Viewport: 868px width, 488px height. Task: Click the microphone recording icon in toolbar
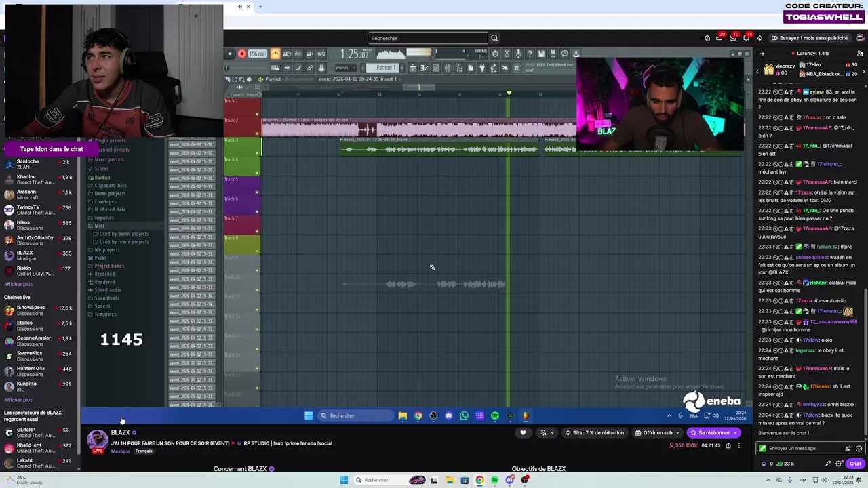coord(518,54)
